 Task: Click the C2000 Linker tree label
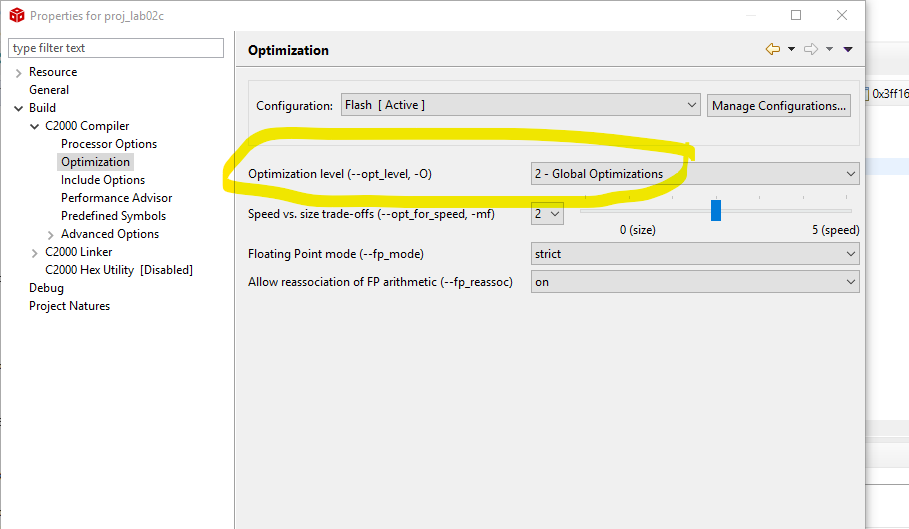(x=79, y=251)
